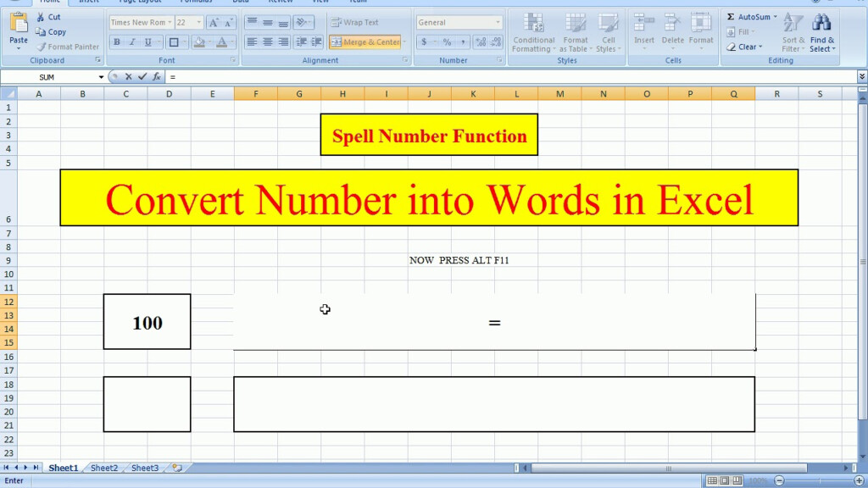The width and height of the screenshot is (868, 488).
Task: Toggle bold formatting
Action: point(117,42)
